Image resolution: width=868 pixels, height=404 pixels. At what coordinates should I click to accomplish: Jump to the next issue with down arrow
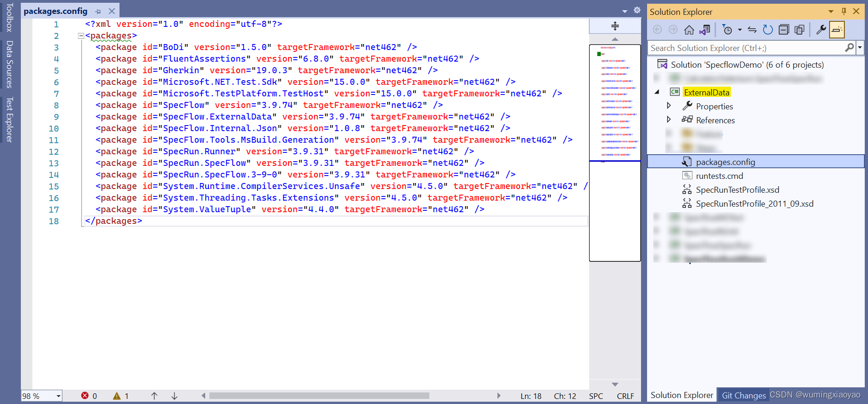pyautogui.click(x=175, y=396)
